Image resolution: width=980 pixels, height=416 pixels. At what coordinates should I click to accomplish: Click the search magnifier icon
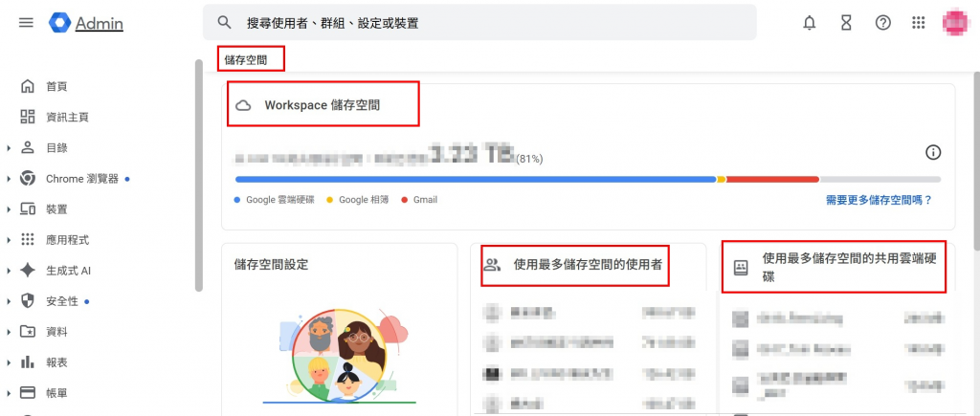[224, 23]
